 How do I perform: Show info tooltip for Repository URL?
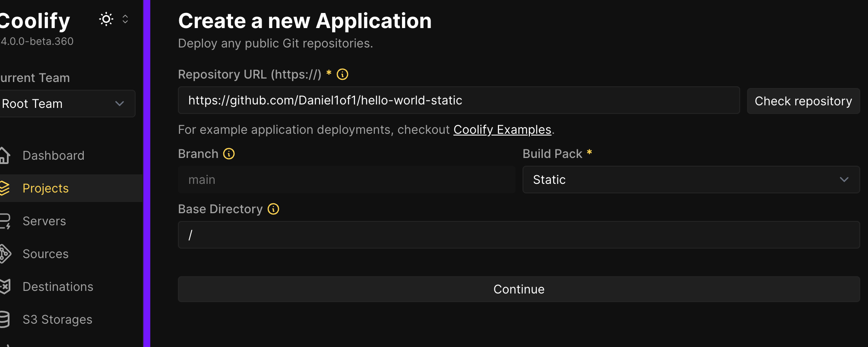tap(342, 74)
